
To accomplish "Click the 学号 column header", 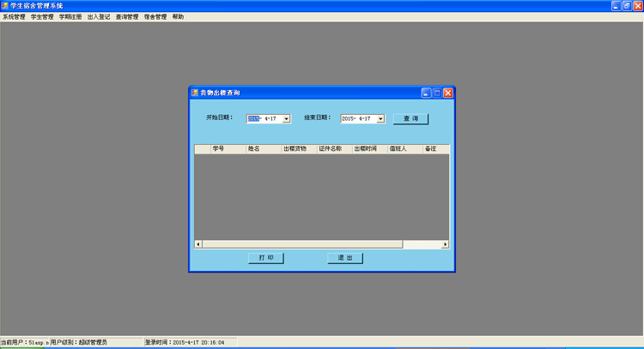I will (x=219, y=148).
